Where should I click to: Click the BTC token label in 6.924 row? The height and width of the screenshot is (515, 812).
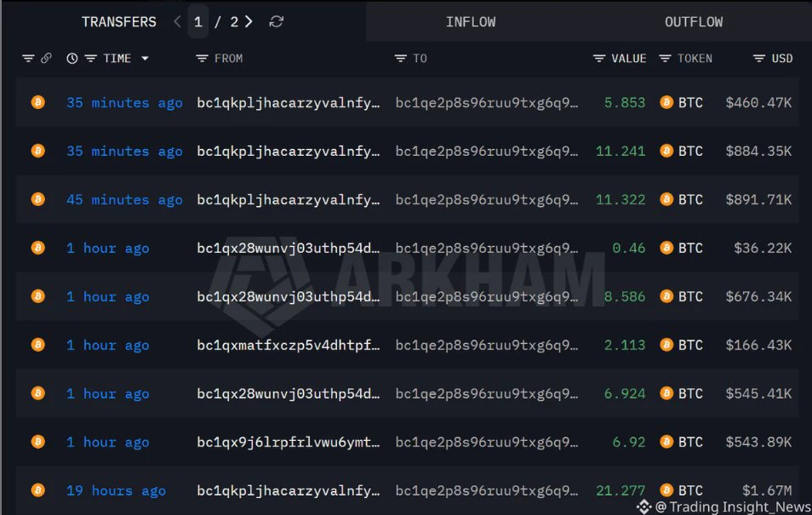pyautogui.click(x=691, y=394)
